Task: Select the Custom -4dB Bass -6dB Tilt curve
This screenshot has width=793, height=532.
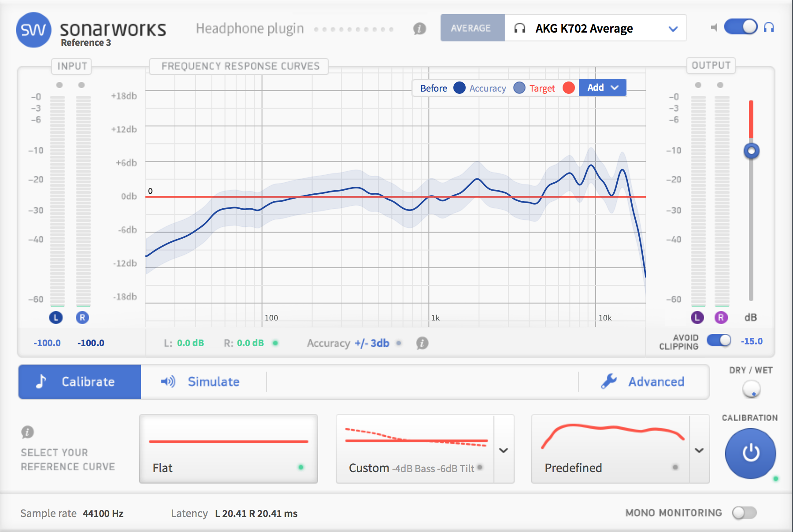Action: click(x=415, y=449)
